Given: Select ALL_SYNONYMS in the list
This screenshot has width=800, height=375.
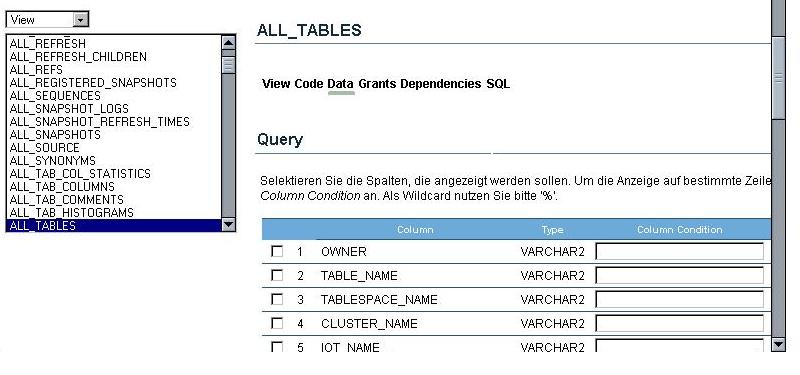Looking at the screenshot, I should [53, 161].
